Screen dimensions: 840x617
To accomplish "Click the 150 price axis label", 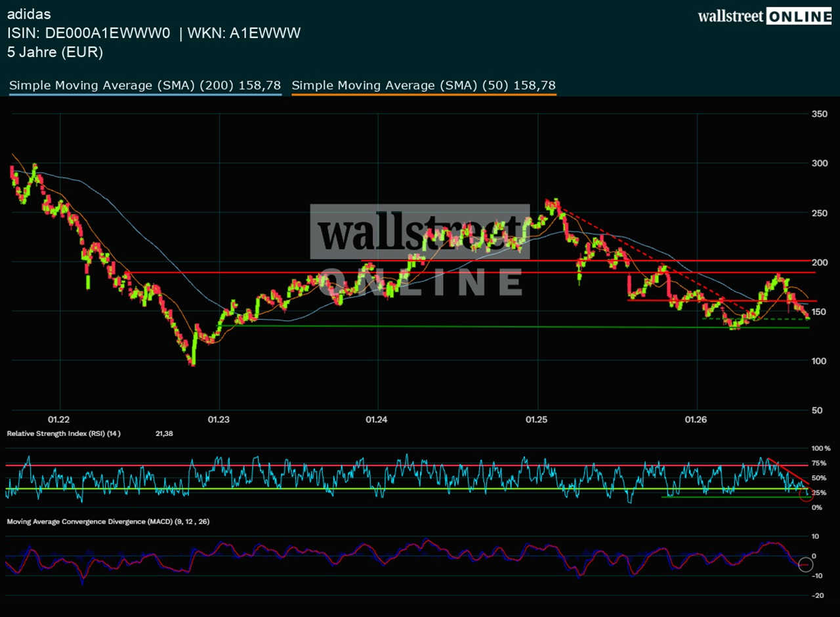I will 819,312.
